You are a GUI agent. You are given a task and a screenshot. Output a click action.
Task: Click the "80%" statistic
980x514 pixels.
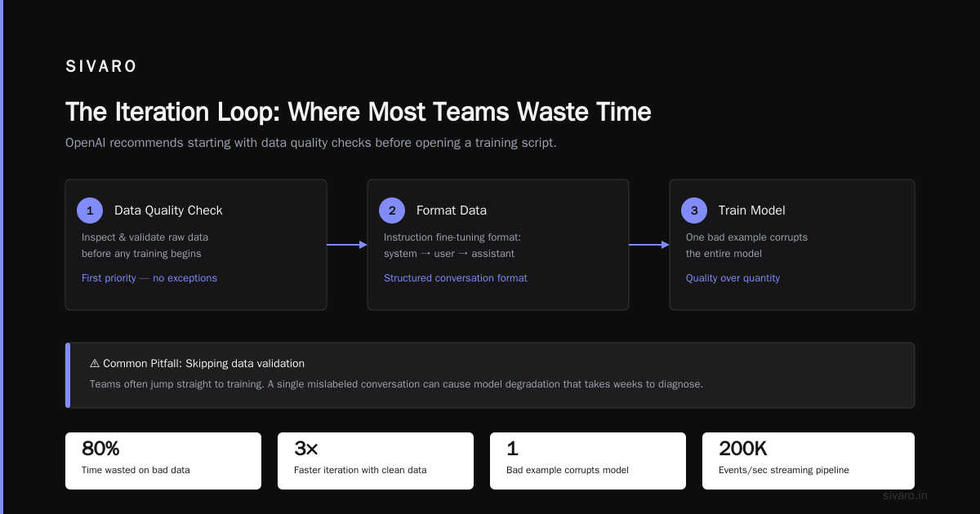tap(100, 449)
